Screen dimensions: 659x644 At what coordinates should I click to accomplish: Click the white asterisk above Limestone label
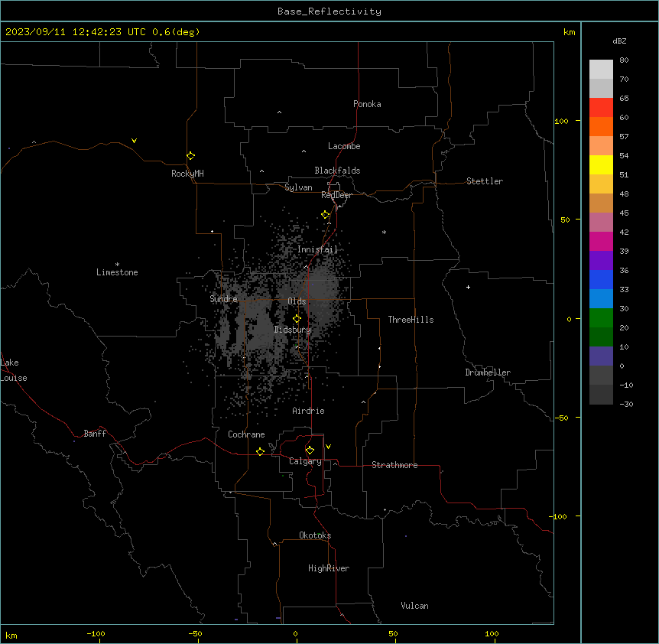[x=117, y=265]
